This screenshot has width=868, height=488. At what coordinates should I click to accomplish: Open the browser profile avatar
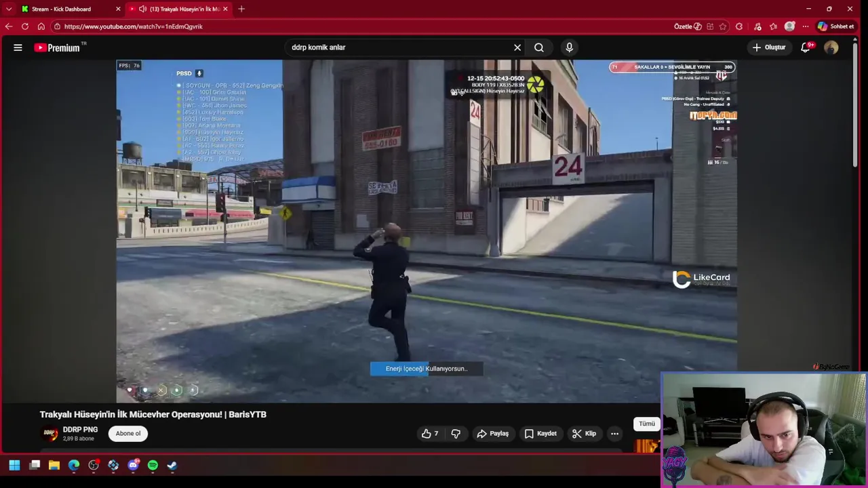[x=789, y=26]
